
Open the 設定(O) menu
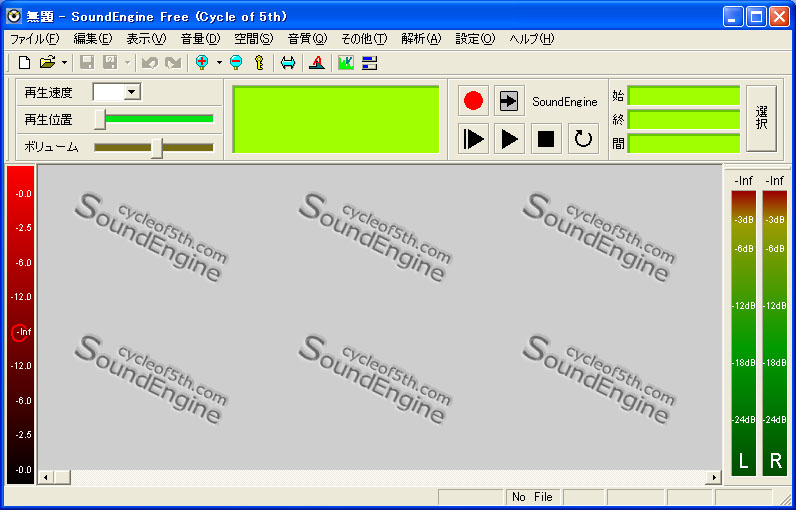pos(475,39)
